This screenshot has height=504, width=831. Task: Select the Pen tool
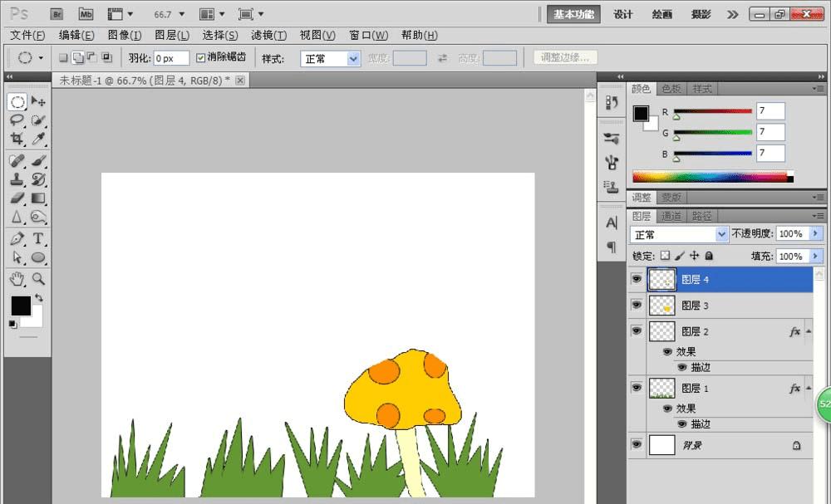pos(17,238)
